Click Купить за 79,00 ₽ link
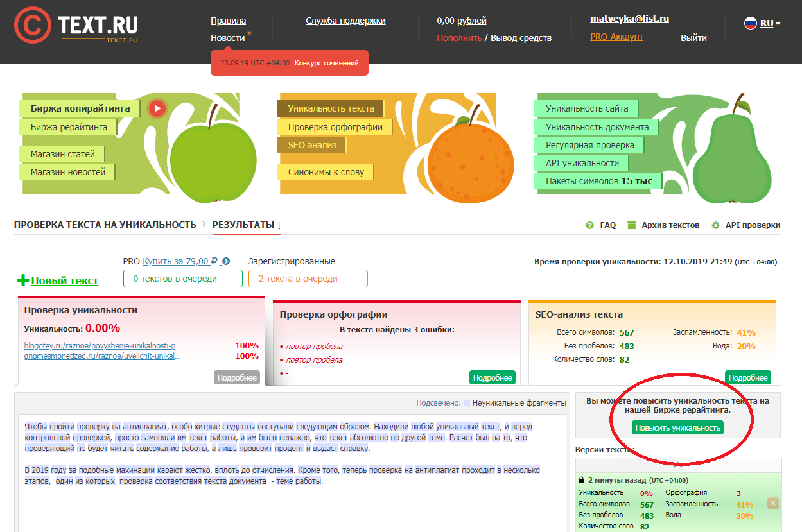The height and width of the screenshot is (532, 802). (x=180, y=261)
